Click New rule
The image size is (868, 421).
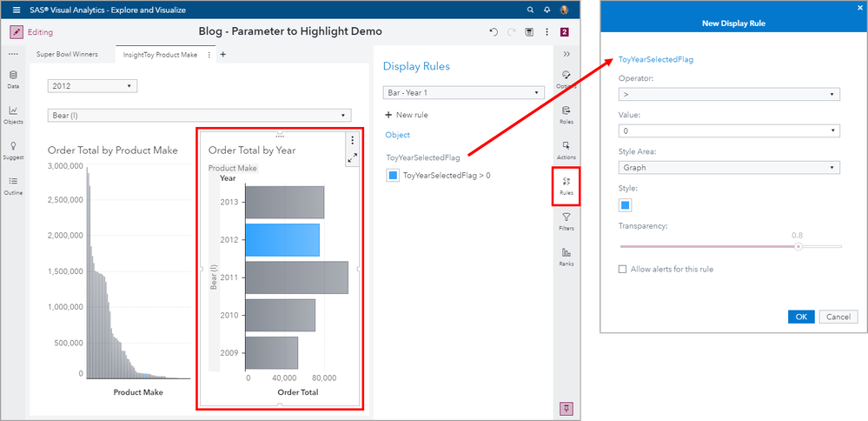pos(407,115)
